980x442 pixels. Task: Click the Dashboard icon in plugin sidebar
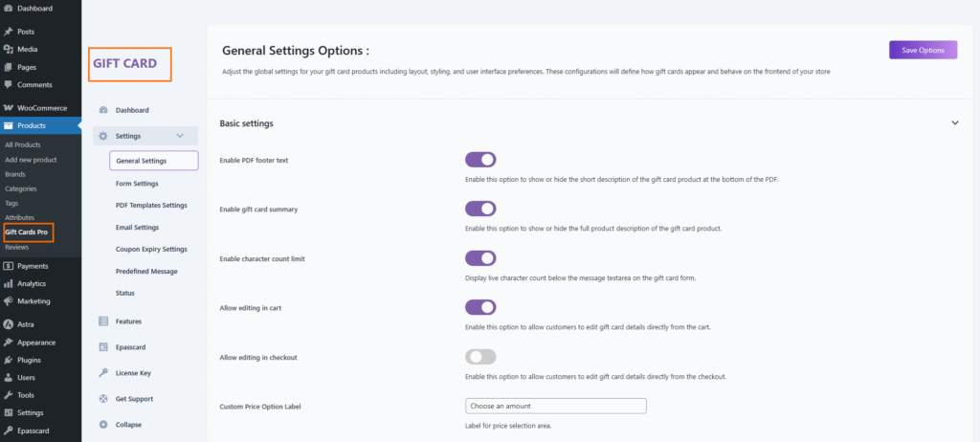tap(103, 110)
